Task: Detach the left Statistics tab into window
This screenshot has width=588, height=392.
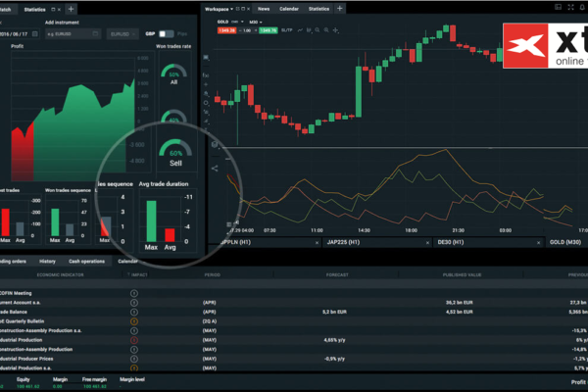Action: pyautogui.click(x=53, y=10)
